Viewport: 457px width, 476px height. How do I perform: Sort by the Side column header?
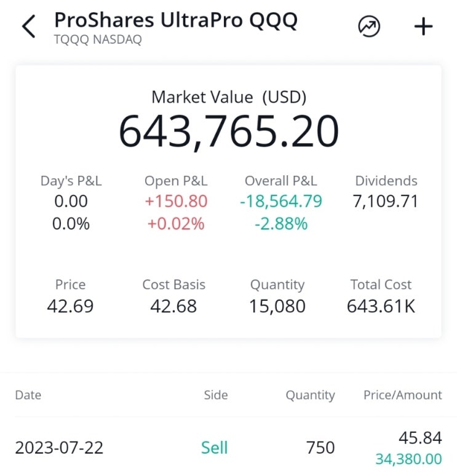coord(216,395)
